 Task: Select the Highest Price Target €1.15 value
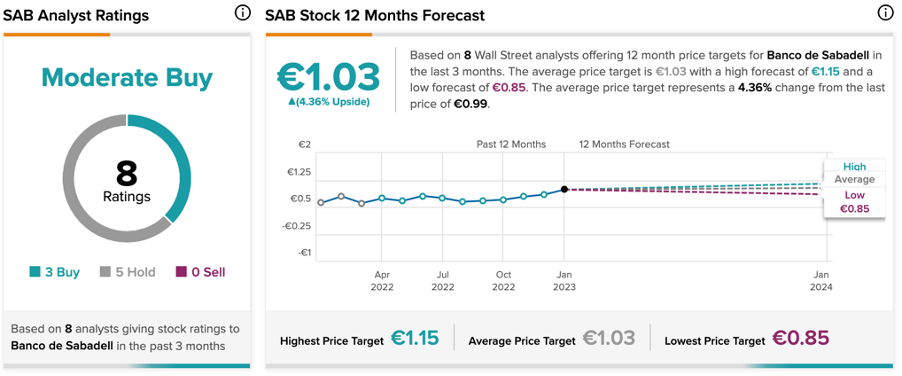coord(415,339)
